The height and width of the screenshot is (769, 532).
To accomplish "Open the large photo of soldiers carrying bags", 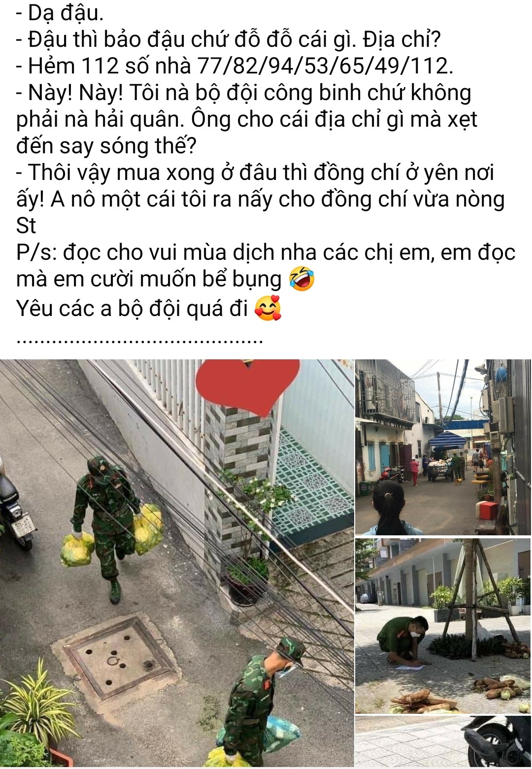I will point(177,563).
